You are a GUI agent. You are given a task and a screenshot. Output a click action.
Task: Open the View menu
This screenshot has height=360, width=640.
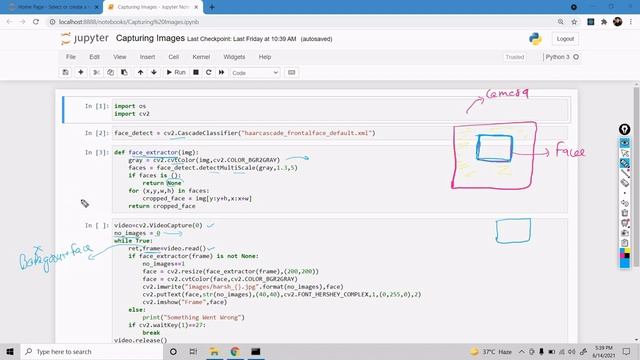[x=120, y=57]
